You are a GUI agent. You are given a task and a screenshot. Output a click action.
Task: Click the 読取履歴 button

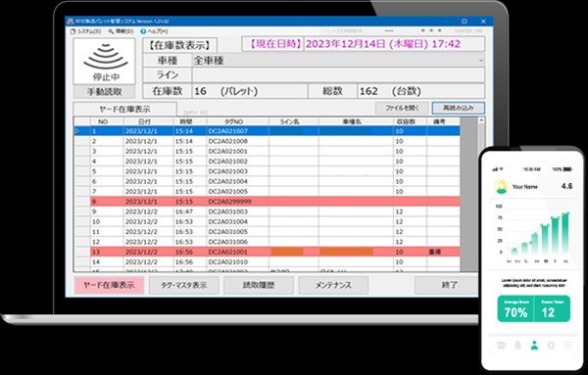click(259, 285)
